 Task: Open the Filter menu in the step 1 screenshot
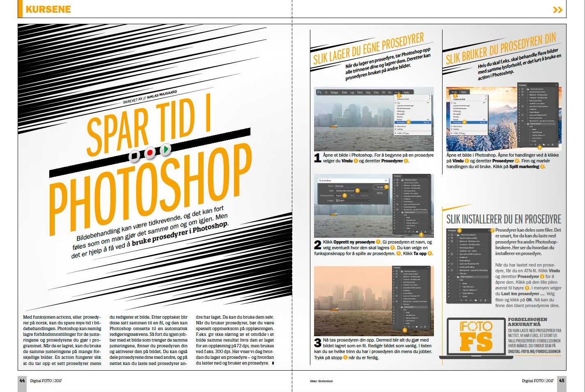click(x=376, y=93)
